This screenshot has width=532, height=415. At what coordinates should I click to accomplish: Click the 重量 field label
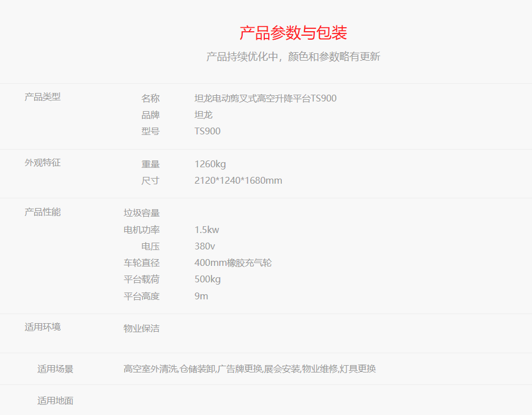click(150, 164)
